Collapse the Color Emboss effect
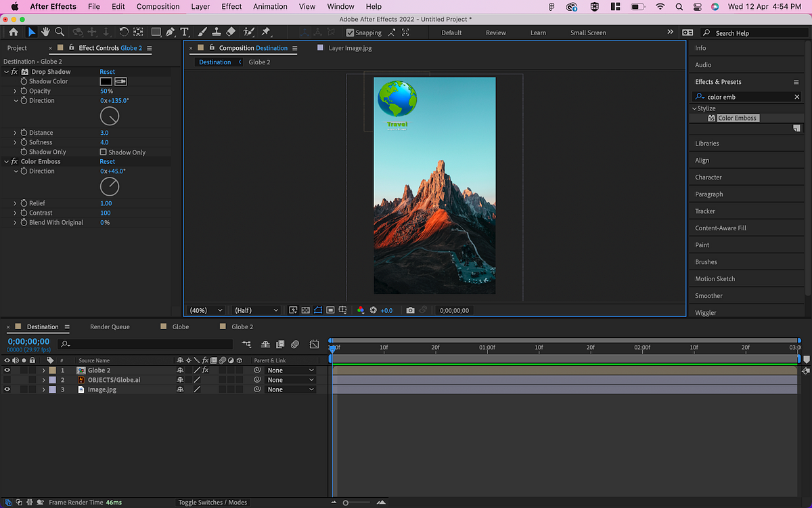812x508 pixels. tap(5, 161)
